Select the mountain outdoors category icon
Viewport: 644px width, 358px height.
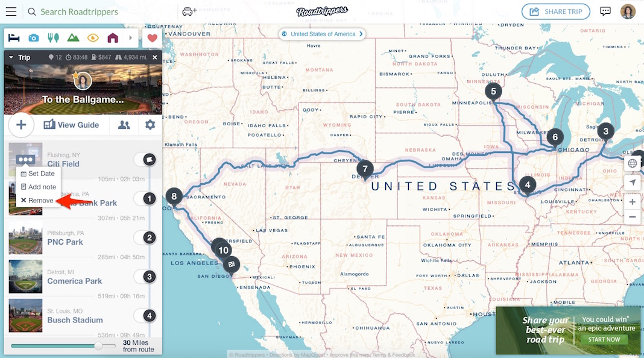(73, 38)
